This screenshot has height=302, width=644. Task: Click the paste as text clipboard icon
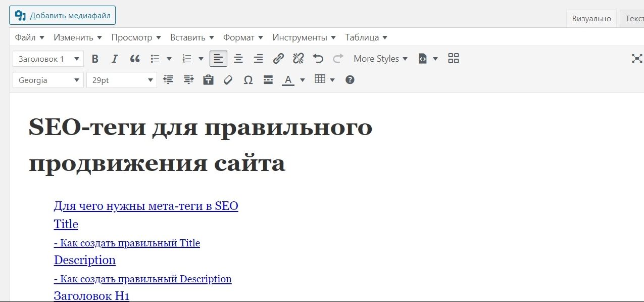point(208,80)
